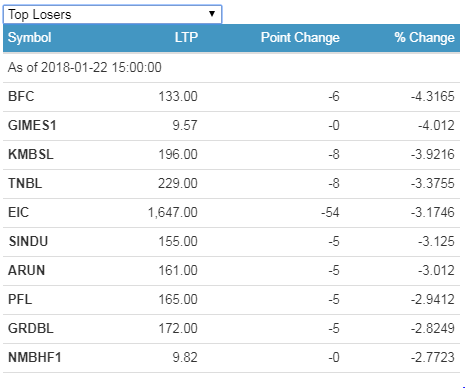Open the NMBHF1 stock symbol
This screenshot has height=388, width=467.
click(x=35, y=357)
